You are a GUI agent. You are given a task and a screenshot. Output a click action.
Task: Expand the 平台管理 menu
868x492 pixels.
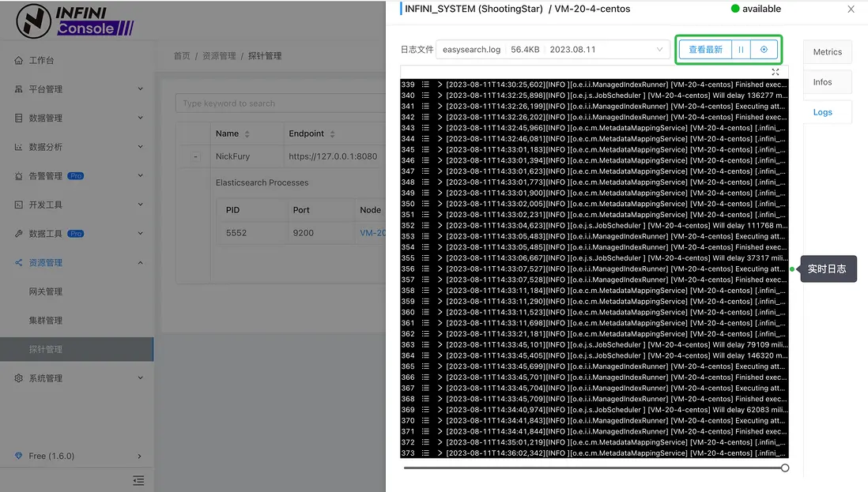coord(140,89)
